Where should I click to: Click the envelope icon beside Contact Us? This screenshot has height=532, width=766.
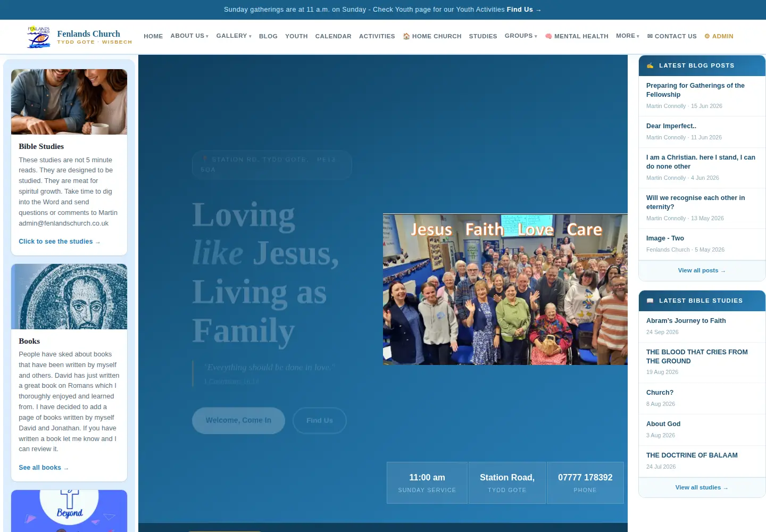click(650, 36)
